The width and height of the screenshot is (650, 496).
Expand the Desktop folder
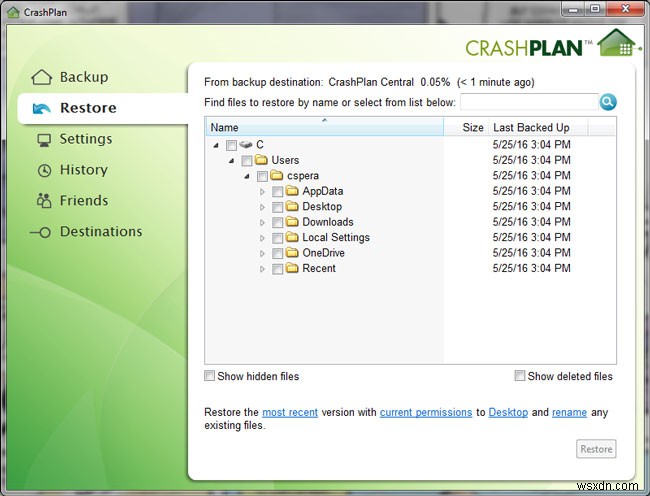coord(262,207)
